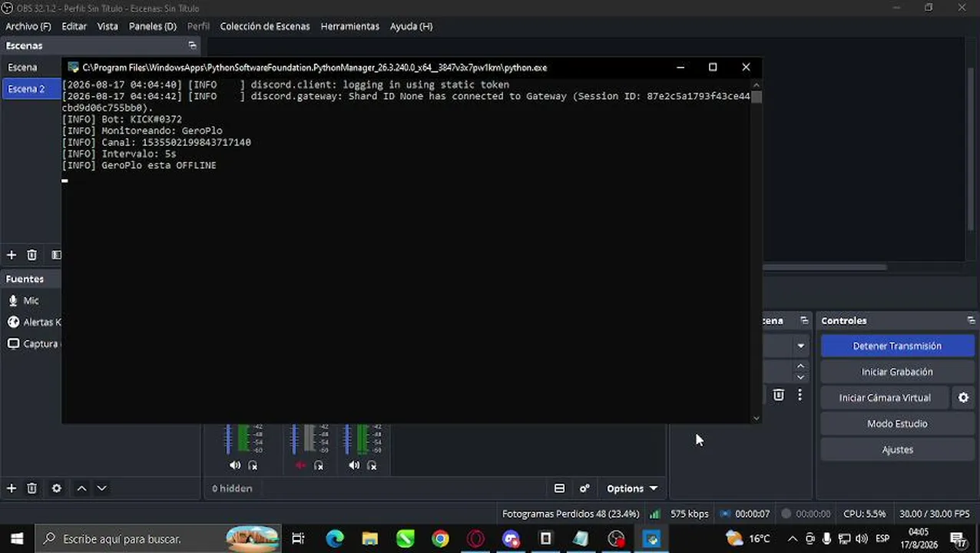The image size is (980, 553).
Task: Show hidden system tray icons chevron
Action: [792, 539]
